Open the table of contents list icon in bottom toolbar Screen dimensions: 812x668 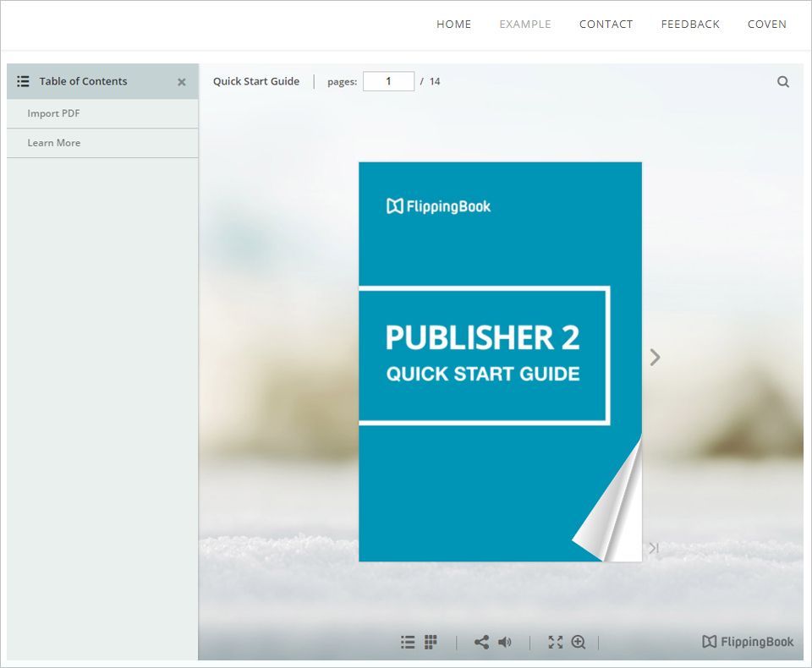tap(408, 642)
